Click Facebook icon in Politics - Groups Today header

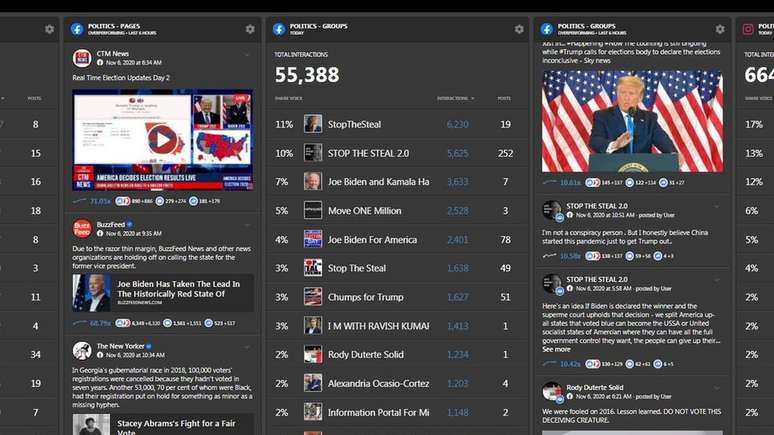(279, 29)
